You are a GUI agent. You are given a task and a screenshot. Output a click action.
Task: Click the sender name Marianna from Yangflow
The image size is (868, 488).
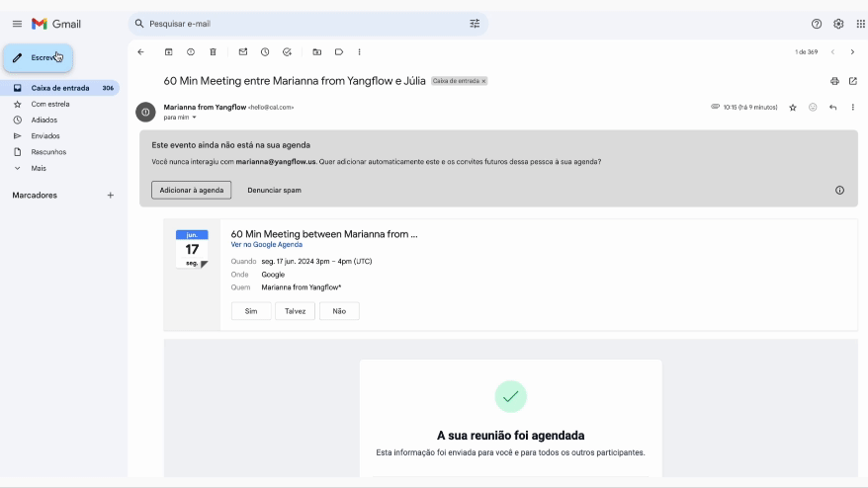point(205,108)
